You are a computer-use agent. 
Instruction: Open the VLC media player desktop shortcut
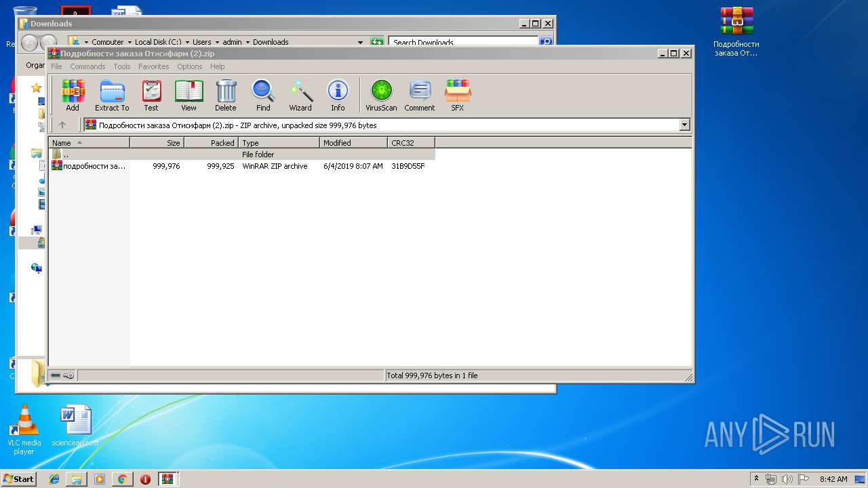[x=24, y=430]
